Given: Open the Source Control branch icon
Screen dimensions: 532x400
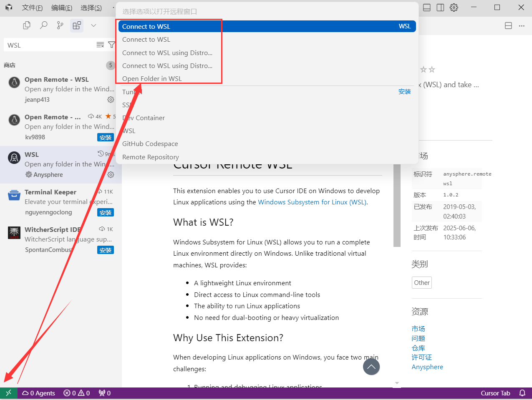Looking at the screenshot, I should click(x=60, y=25).
